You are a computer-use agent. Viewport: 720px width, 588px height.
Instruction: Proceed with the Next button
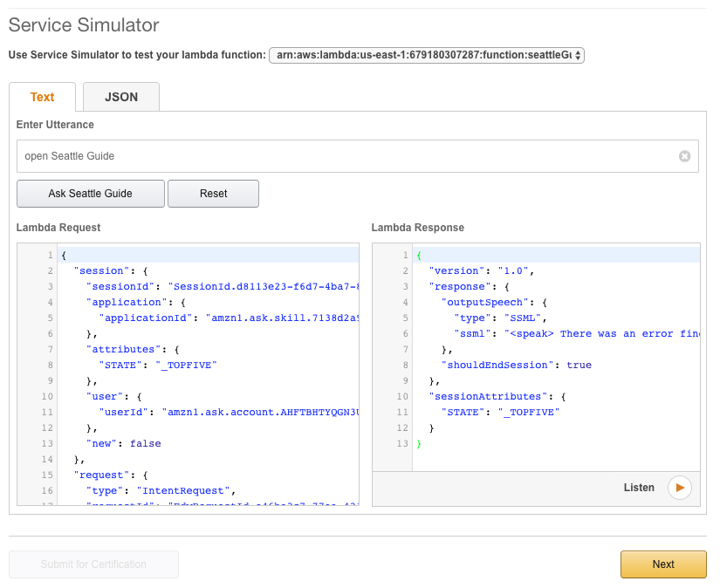point(662,564)
